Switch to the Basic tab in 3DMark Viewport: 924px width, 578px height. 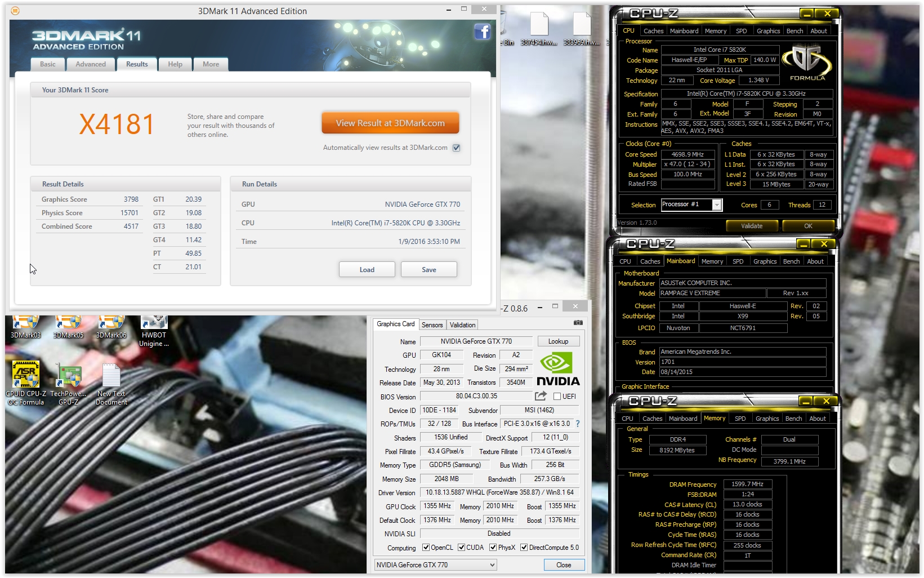point(48,64)
